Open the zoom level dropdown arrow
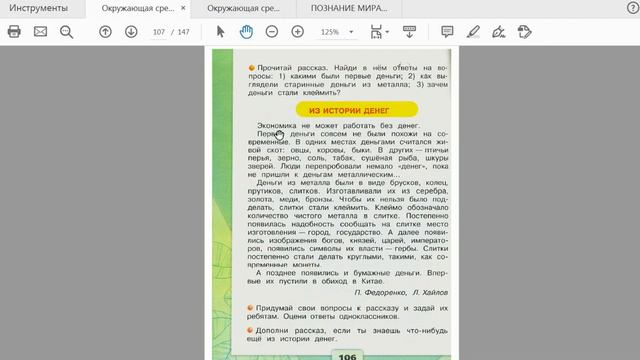Screen dimensions: 640x360 pyautogui.click(x=351, y=32)
